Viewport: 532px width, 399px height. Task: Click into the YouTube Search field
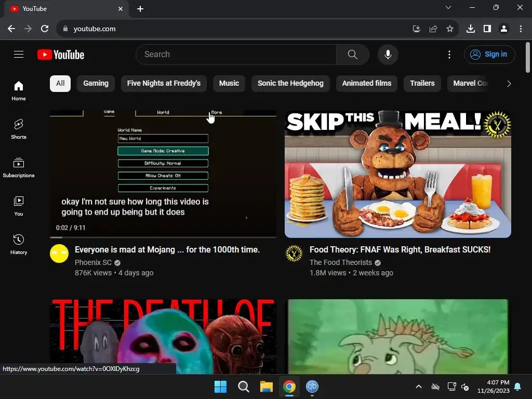(x=236, y=54)
